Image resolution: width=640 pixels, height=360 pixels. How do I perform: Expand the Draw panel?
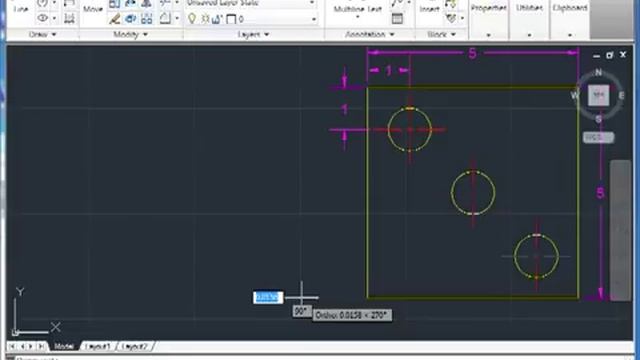tap(43, 34)
